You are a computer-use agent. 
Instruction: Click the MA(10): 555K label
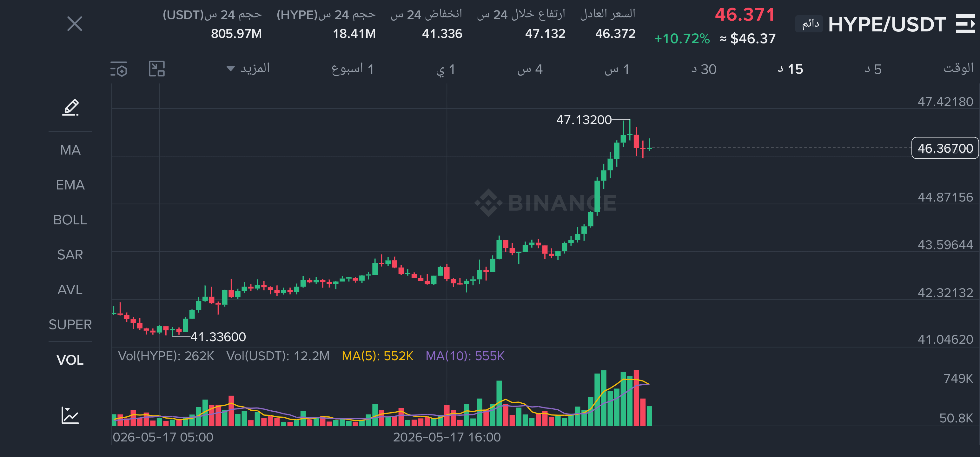pyautogui.click(x=465, y=356)
